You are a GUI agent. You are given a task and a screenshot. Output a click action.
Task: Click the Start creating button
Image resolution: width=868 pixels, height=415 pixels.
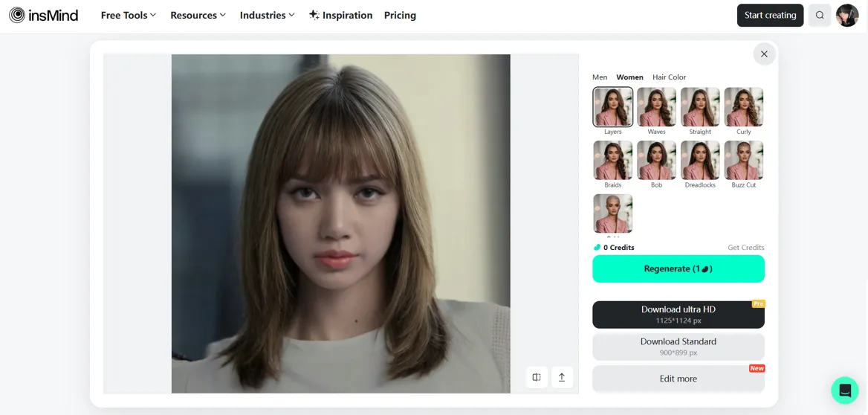[x=770, y=15]
